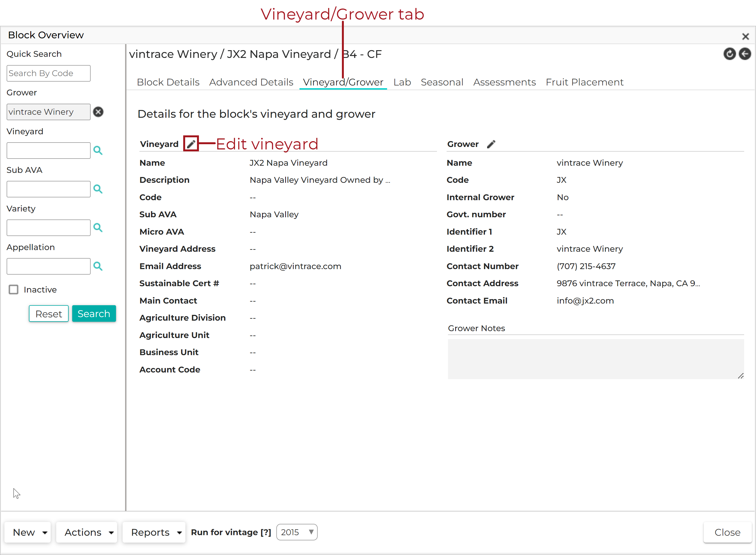Click the Agriculture Division label
The width and height of the screenshot is (756, 555).
point(183,318)
